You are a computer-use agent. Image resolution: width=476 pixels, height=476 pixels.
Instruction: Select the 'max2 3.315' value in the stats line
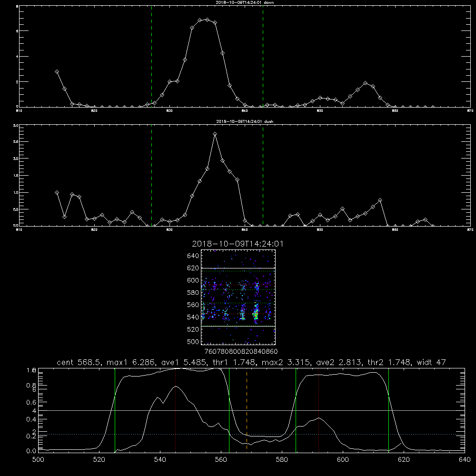pyautogui.click(x=287, y=362)
